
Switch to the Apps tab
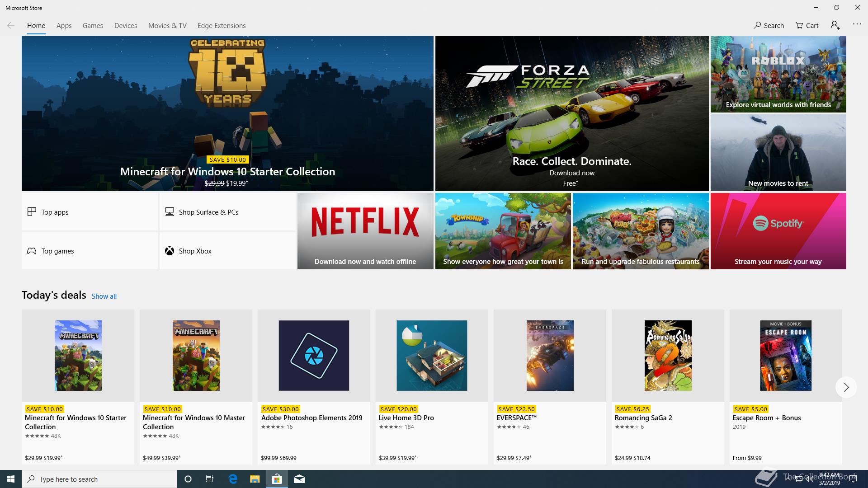pos(64,26)
